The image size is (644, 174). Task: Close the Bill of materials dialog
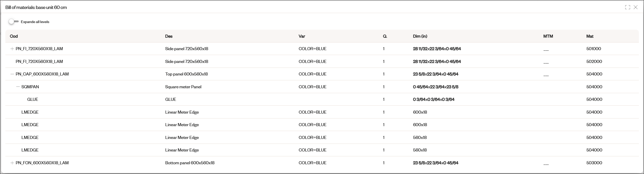pos(636,7)
